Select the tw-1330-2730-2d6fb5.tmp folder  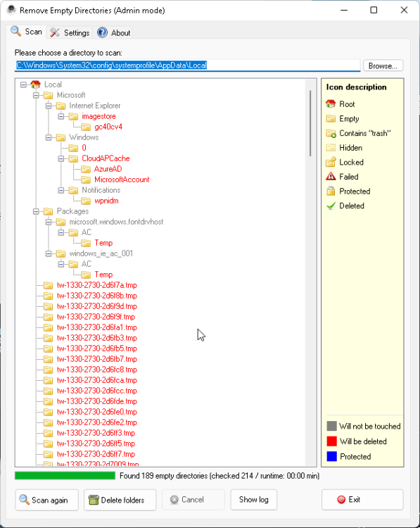[x=96, y=348]
